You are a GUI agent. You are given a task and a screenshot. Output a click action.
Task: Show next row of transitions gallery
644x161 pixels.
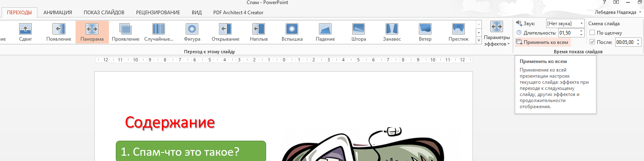tap(479, 33)
